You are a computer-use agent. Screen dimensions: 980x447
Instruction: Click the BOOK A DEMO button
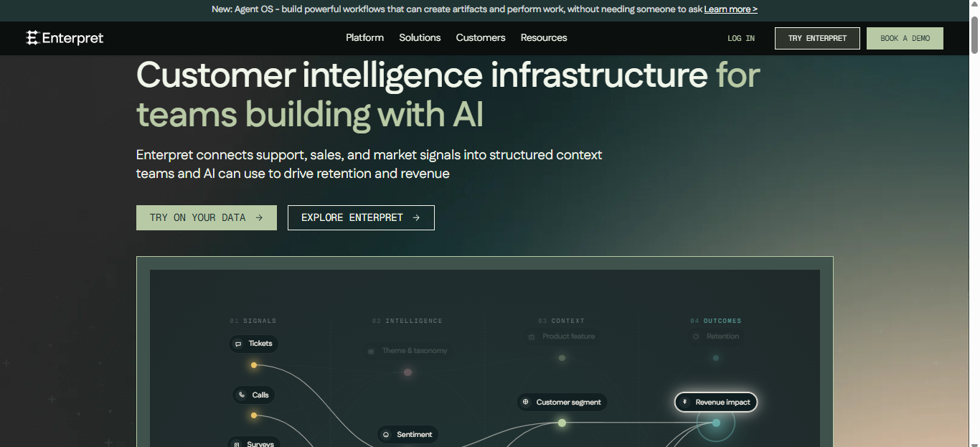[x=905, y=38]
